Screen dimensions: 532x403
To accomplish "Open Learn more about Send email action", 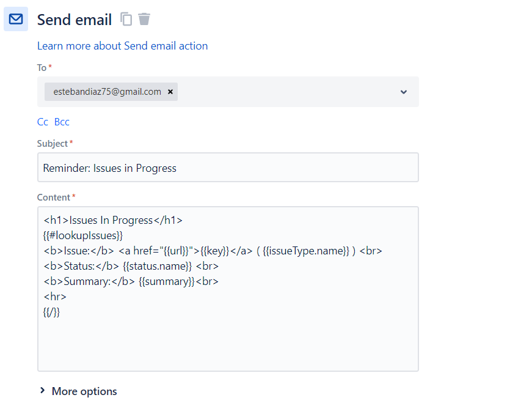I will pos(122,46).
